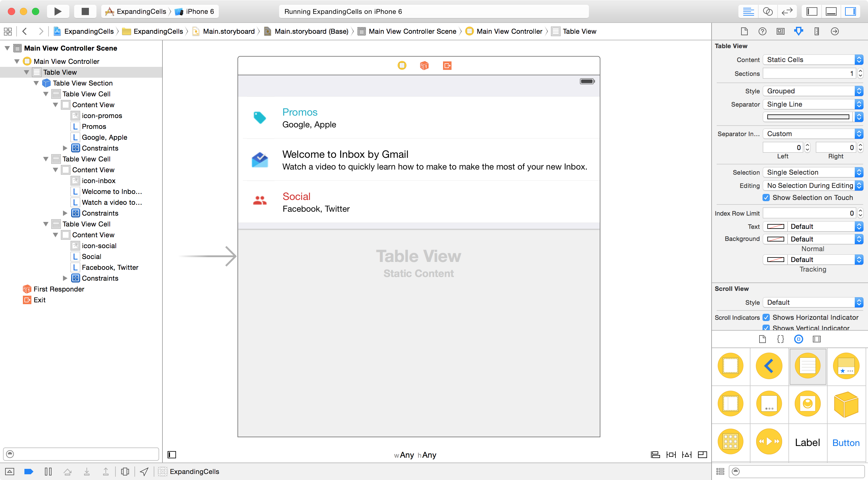Viewport: 868px width, 480px height.
Task: Uncheck Show Selection on Touch
Action: pyautogui.click(x=766, y=198)
